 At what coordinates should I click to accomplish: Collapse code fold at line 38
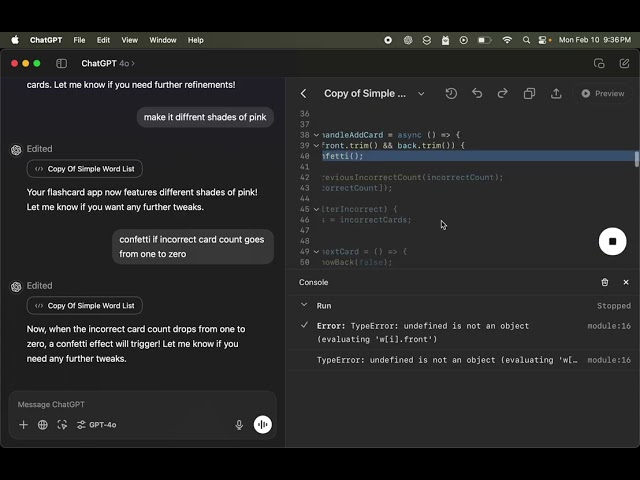(x=316, y=135)
